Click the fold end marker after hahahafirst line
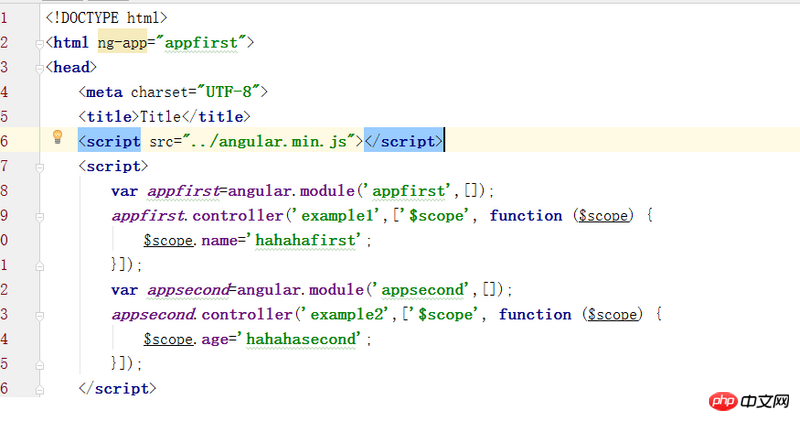The image size is (800, 421). click(39, 266)
